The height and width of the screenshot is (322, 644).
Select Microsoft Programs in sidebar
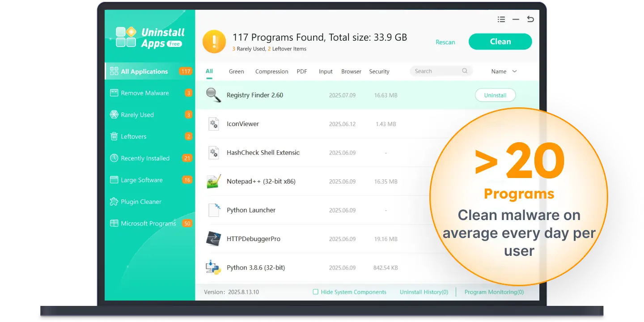point(150,223)
